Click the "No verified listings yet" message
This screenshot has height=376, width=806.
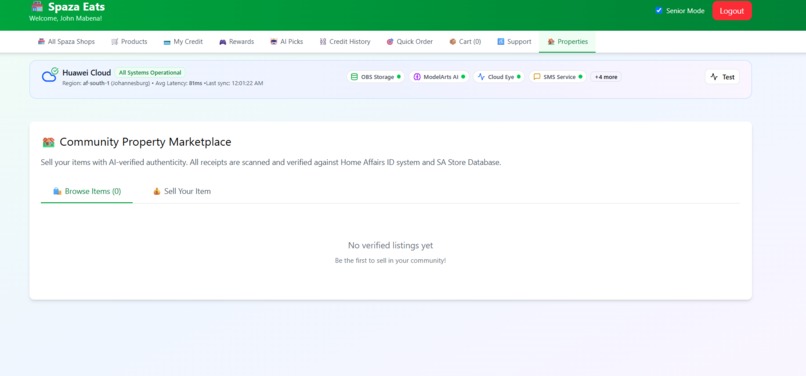point(391,246)
